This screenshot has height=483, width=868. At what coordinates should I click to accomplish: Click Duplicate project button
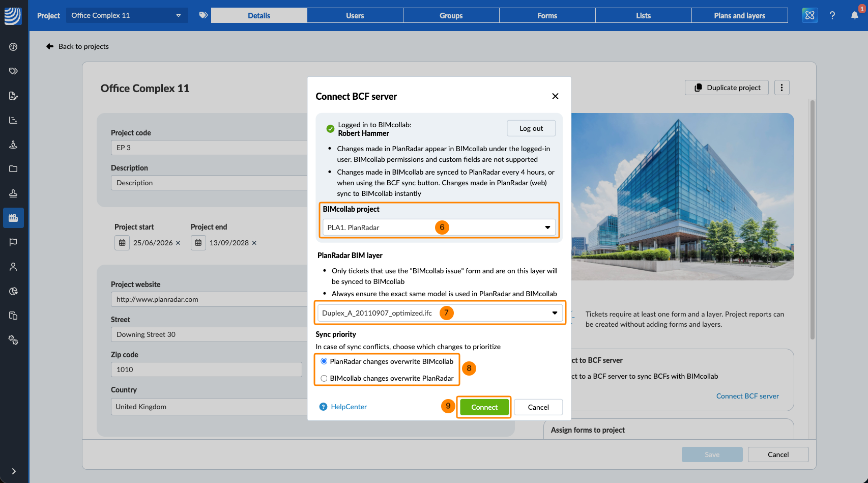[727, 88]
